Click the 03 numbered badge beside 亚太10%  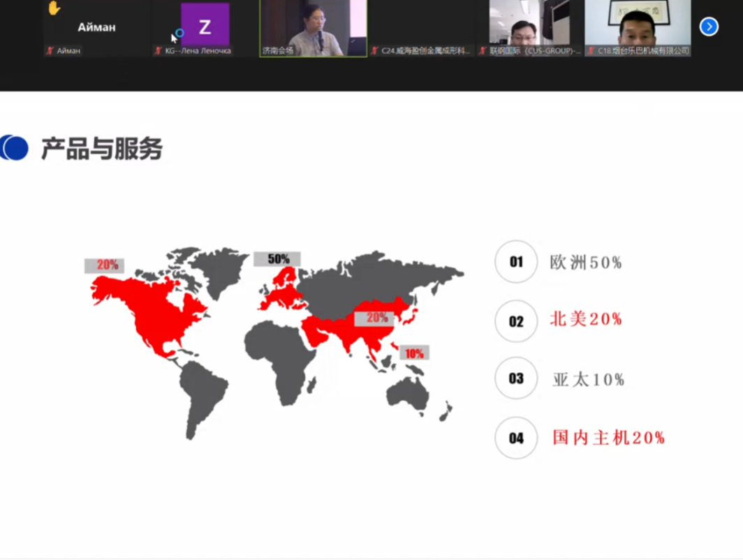(515, 380)
